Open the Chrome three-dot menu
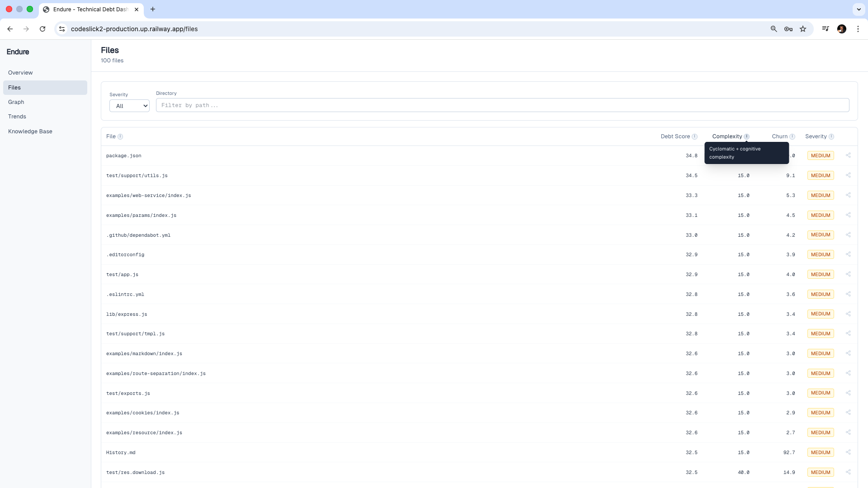The height and width of the screenshot is (488, 868). click(858, 28)
